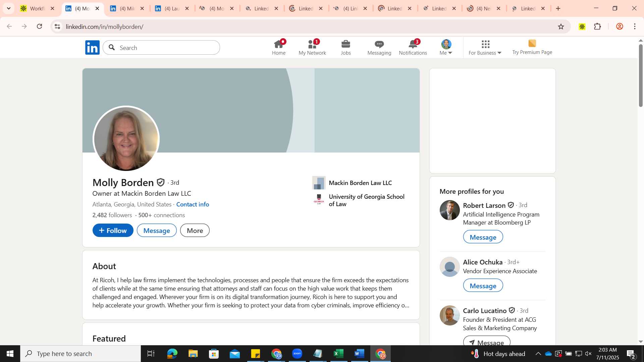Viewport: 644px width, 362px height.
Task: Open Molly Borden's profile photo
Action: (126, 139)
